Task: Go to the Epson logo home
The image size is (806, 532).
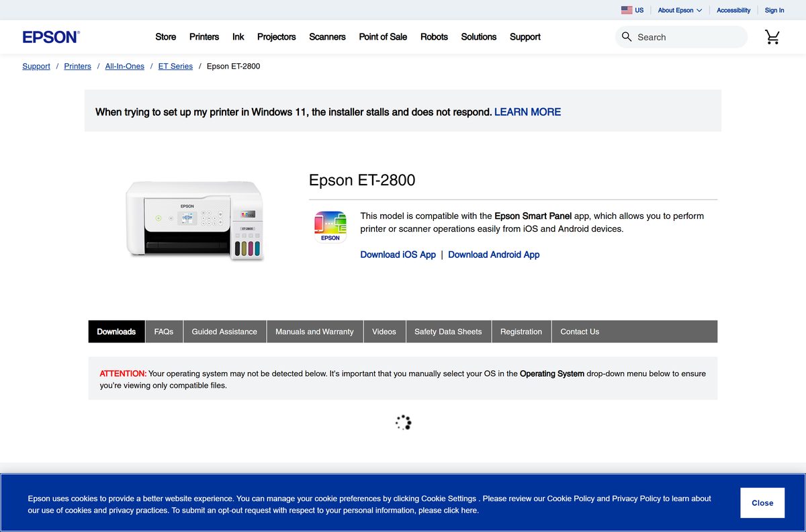Action: 51,37
